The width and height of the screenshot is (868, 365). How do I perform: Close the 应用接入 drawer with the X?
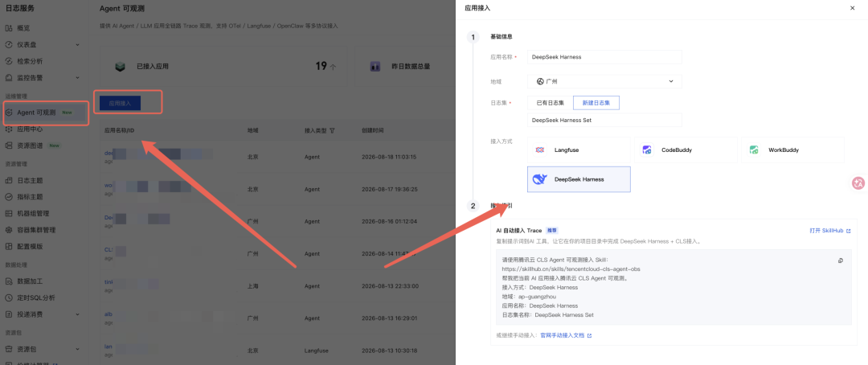(852, 8)
